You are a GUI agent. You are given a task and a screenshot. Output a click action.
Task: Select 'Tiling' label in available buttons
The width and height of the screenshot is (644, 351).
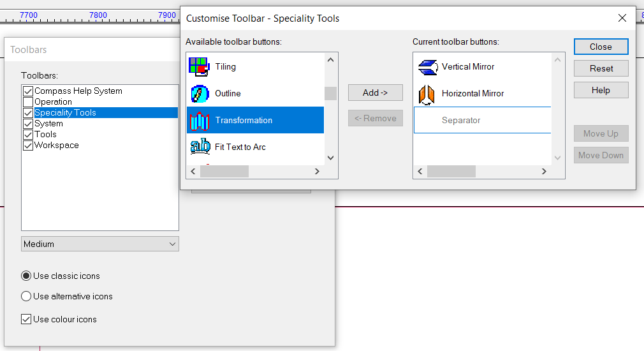[x=226, y=66]
